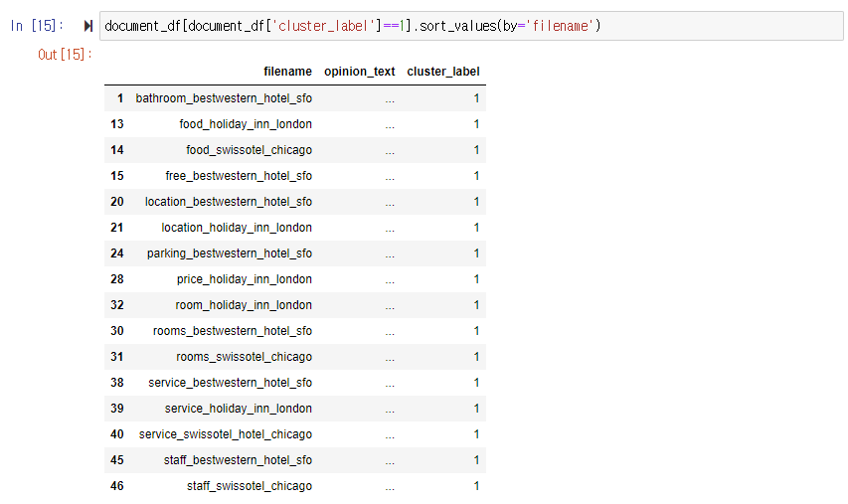Select the location_holiday_inn_london cell
848x504 pixels.
[237, 228]
